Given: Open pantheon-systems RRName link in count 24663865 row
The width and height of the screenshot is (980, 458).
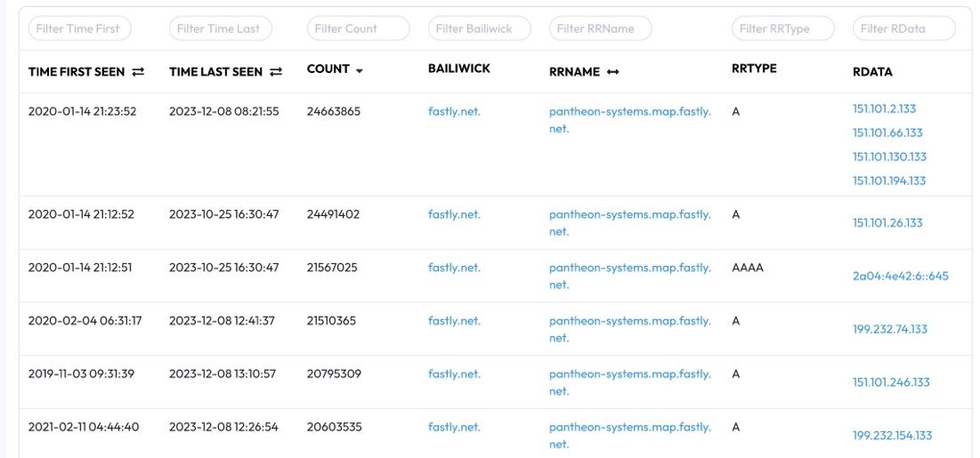Looking at the screenshot, I should (630, 120).
